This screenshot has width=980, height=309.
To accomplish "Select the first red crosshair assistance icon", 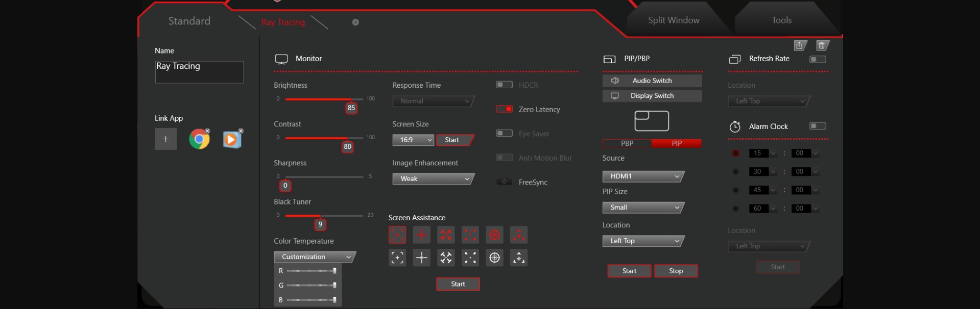I will tap(397, 235).
